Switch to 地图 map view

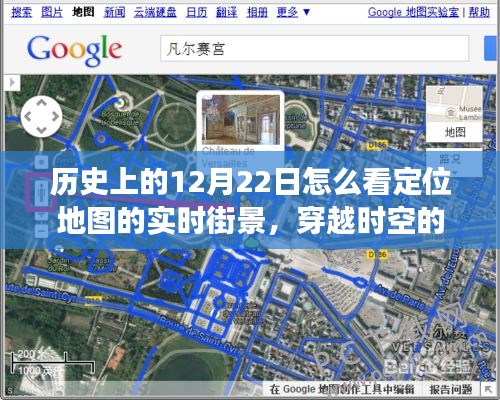tap(454, 132)
